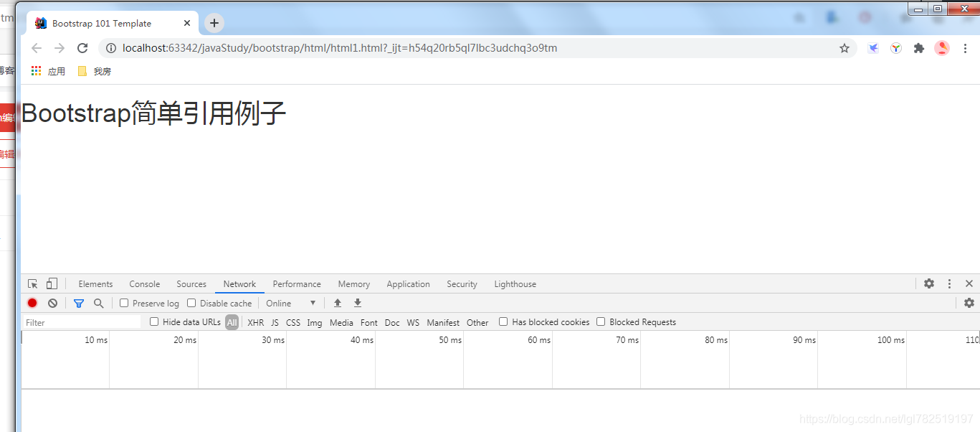The height and width of the screenshot is (432, 980).
Task: Close the DevTools panel
Action: (x=969, y=283)
